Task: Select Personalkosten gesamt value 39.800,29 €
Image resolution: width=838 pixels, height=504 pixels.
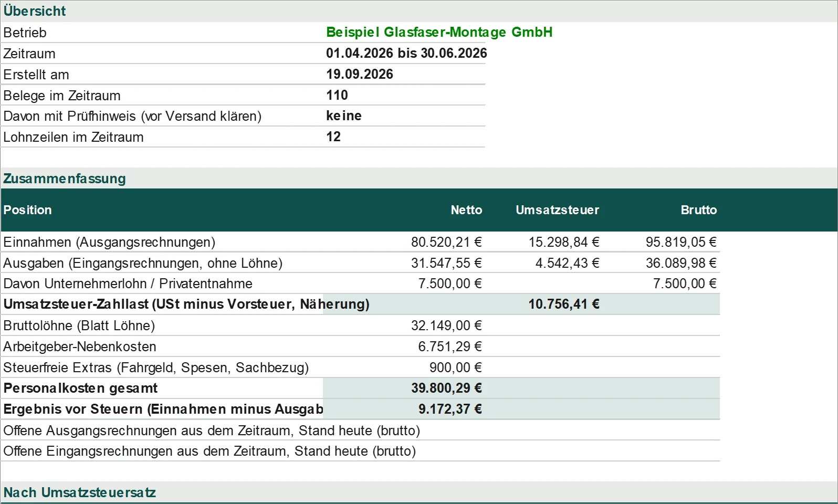Action: (446, 388)
